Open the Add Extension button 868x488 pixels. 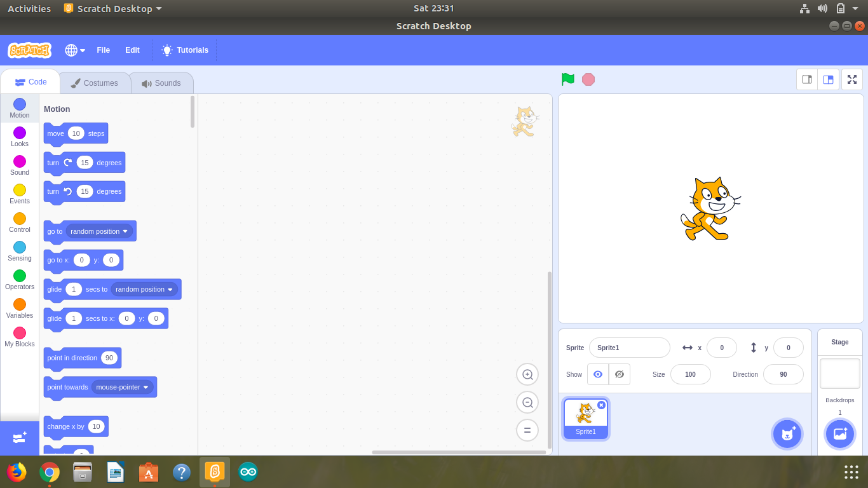tap(20, 438)
